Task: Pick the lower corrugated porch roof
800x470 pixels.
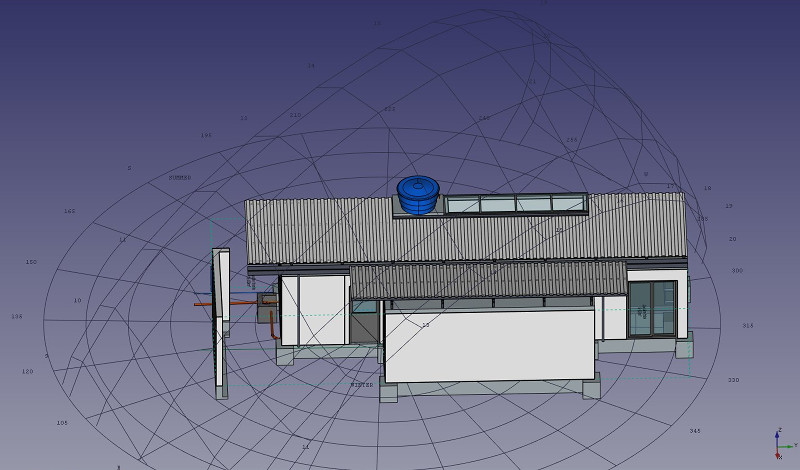Action: (488, 279)
